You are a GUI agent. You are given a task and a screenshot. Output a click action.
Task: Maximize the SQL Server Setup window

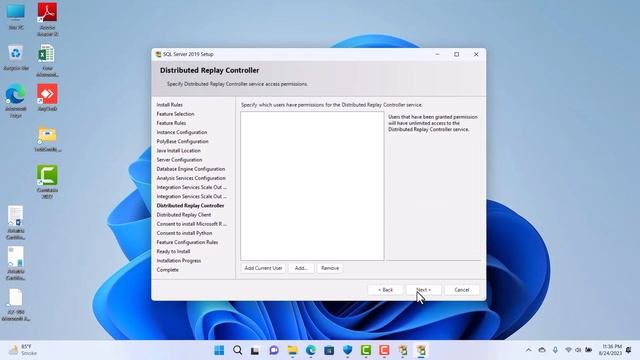tap(457, 54)
